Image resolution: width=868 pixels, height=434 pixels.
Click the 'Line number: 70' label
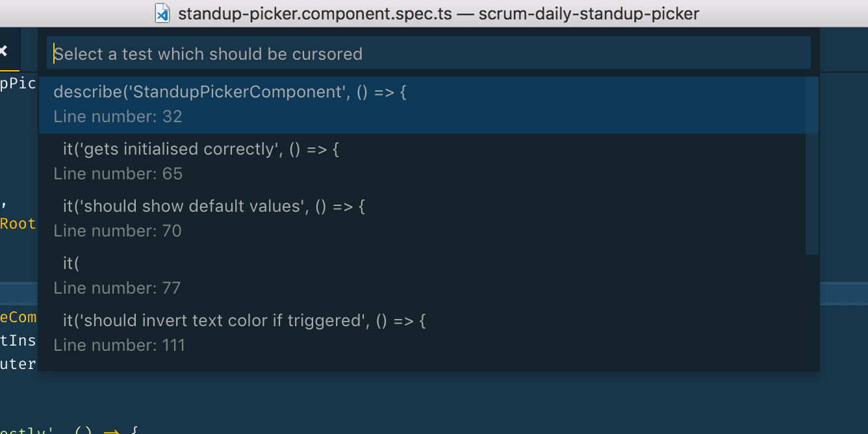click(118, 231)
